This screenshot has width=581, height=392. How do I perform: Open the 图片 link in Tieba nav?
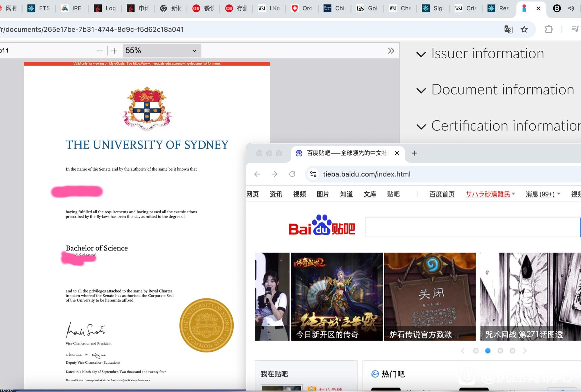[323, 194]
